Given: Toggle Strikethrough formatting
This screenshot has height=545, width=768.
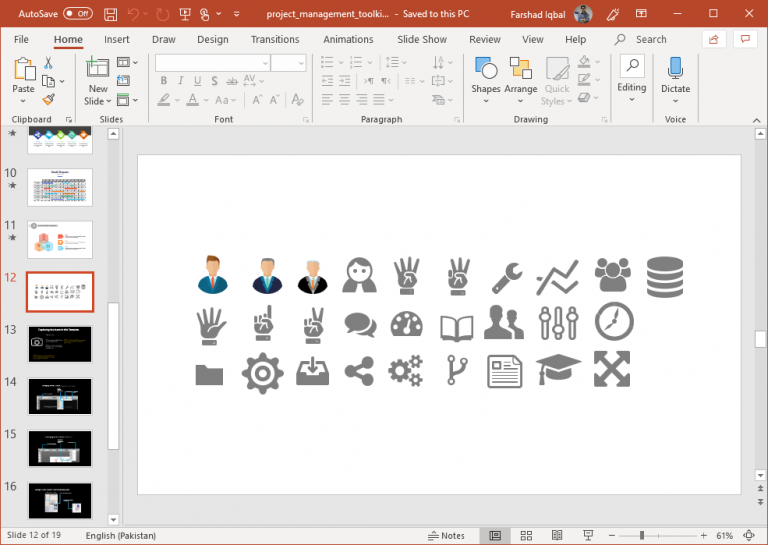Looking at the screenshot, I should click(x=232, y=81).
